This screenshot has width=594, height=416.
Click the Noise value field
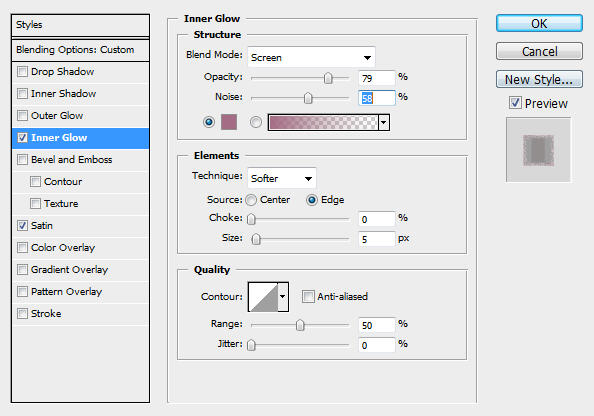pos(377,98)
